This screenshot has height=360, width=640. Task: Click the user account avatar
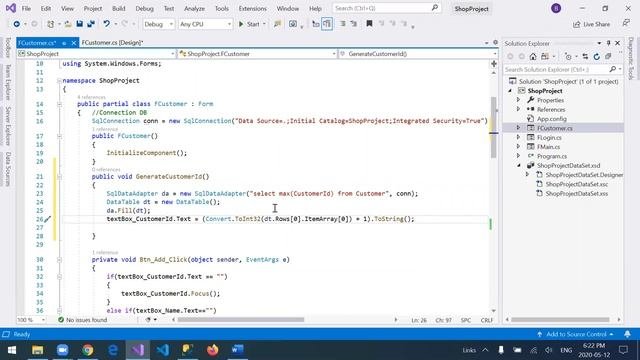[556, 8]
